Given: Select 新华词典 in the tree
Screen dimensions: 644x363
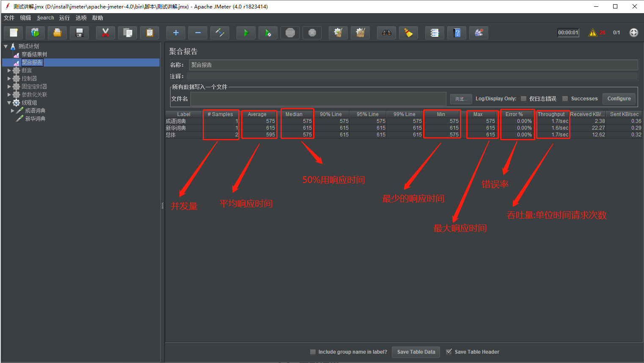Looking at the screenshot, I should coord(35,119).
